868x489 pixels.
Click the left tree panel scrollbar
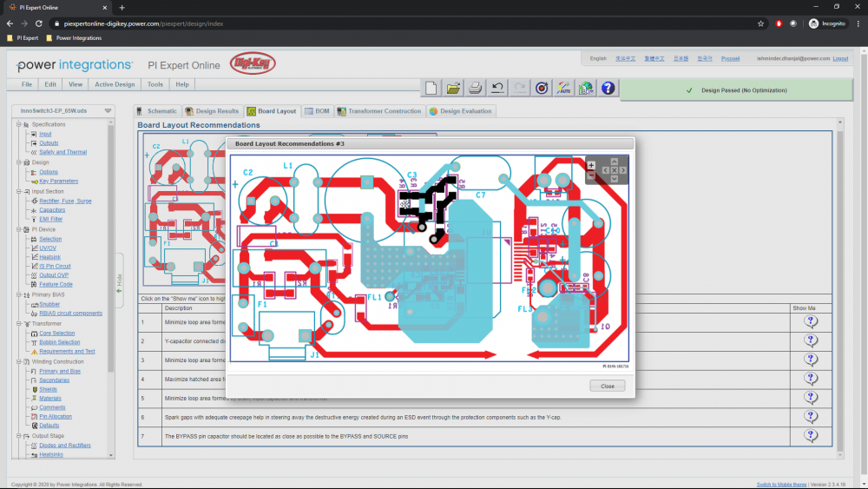pyautogui.click(x=111, y=247)
